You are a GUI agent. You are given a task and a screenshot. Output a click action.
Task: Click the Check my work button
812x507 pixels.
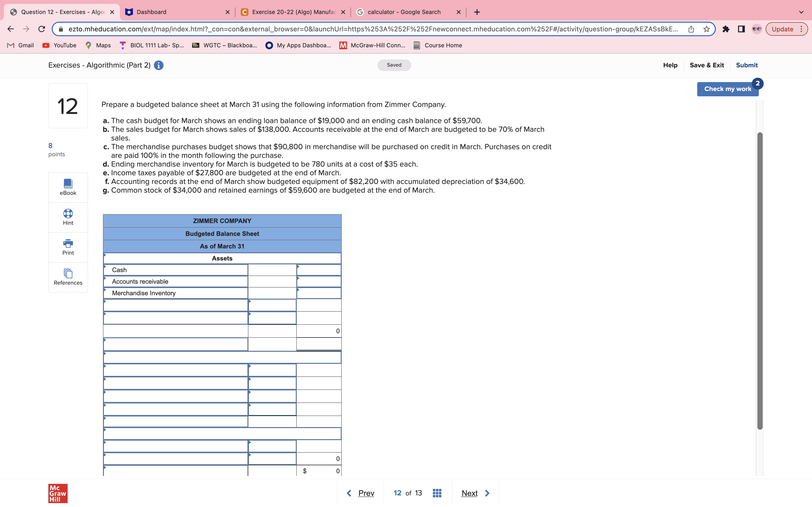727,89
